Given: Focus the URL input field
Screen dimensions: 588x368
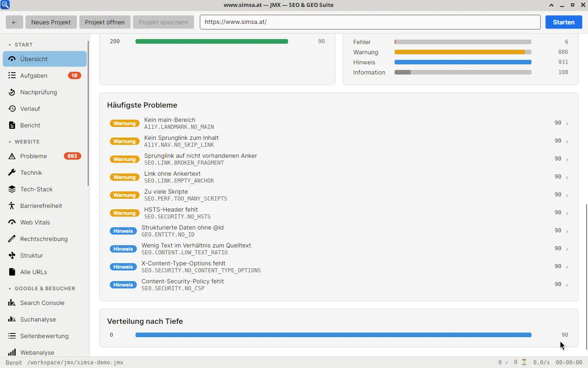Looking at the screenshot, I should coord(370,22).
